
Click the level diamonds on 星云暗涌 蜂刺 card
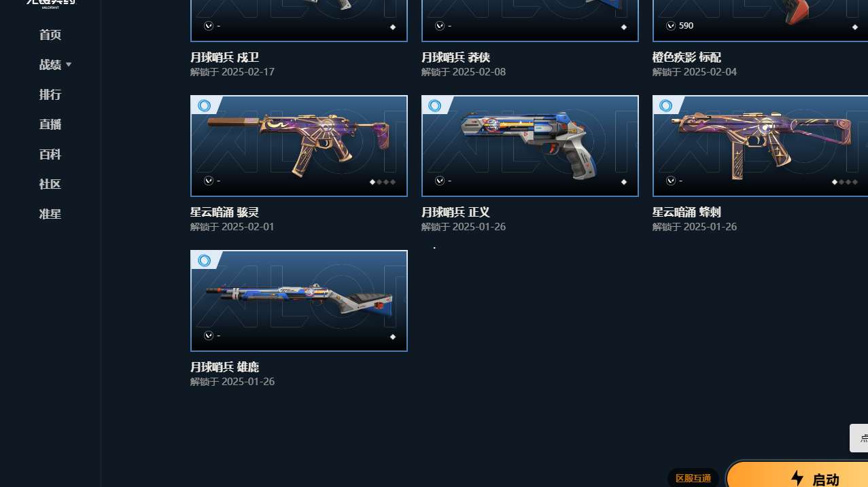coord(845,182)
